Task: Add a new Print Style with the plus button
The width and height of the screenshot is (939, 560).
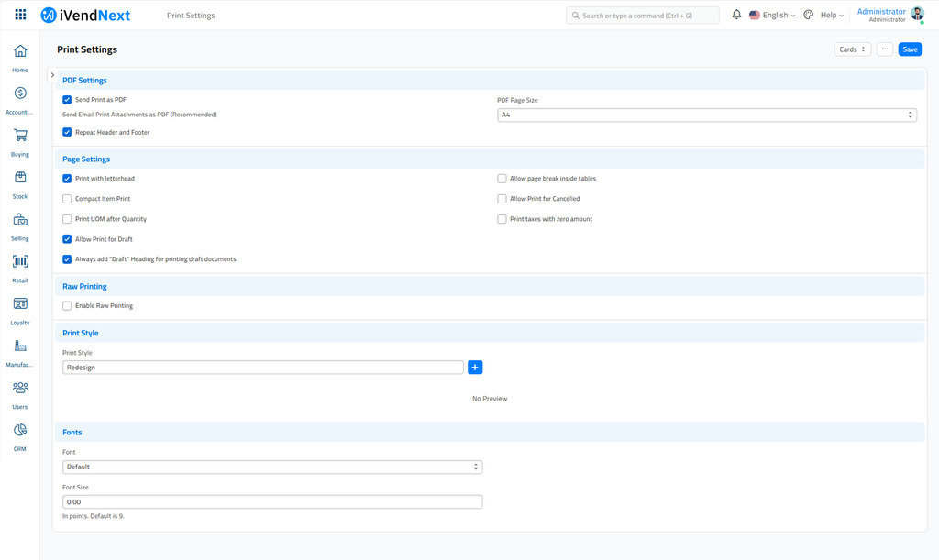Action: click(x=475, y=367)
